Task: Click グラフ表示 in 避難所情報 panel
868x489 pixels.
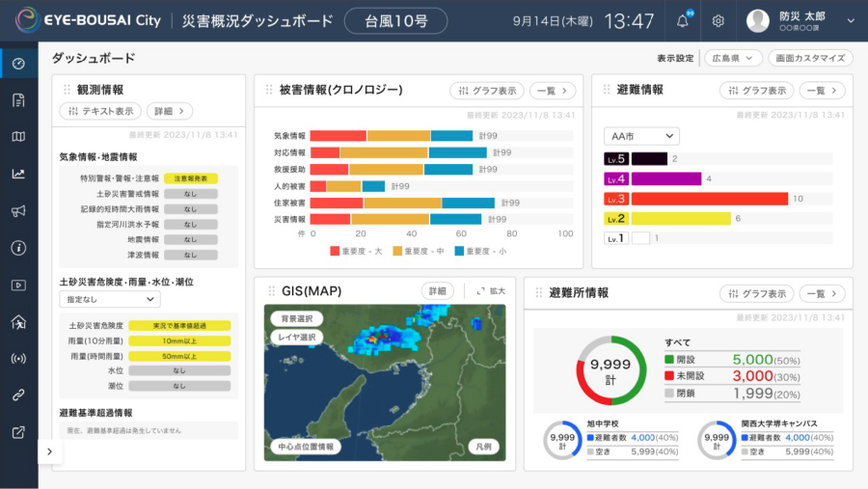Action: pos(756,294)
